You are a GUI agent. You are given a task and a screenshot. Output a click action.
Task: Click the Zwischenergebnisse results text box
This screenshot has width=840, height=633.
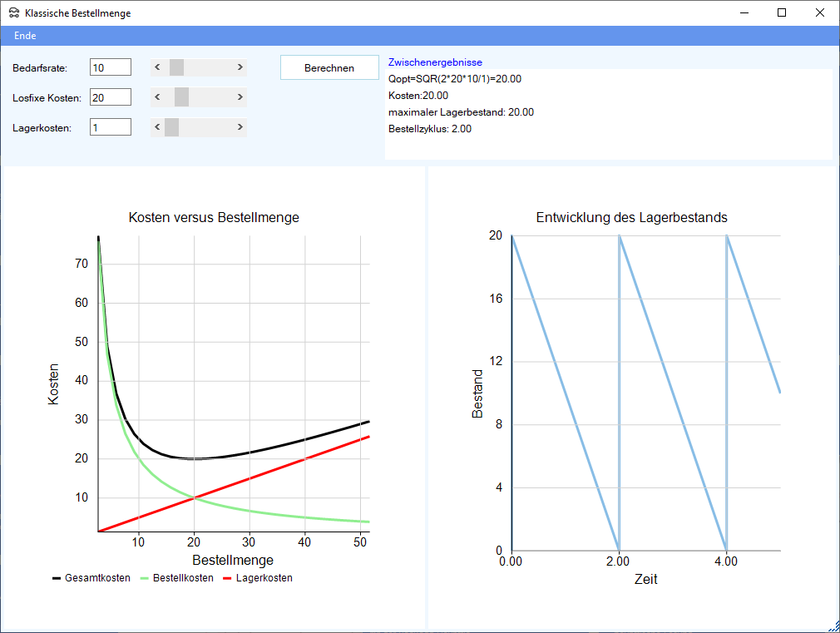pos(607,113)
